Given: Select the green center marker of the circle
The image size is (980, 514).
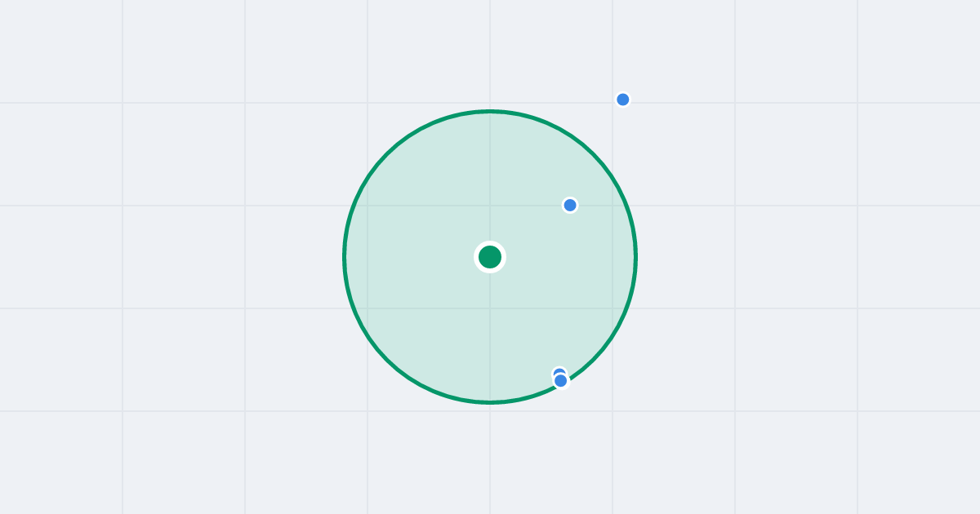Looking at the screenshot, I should click(490, 257).
